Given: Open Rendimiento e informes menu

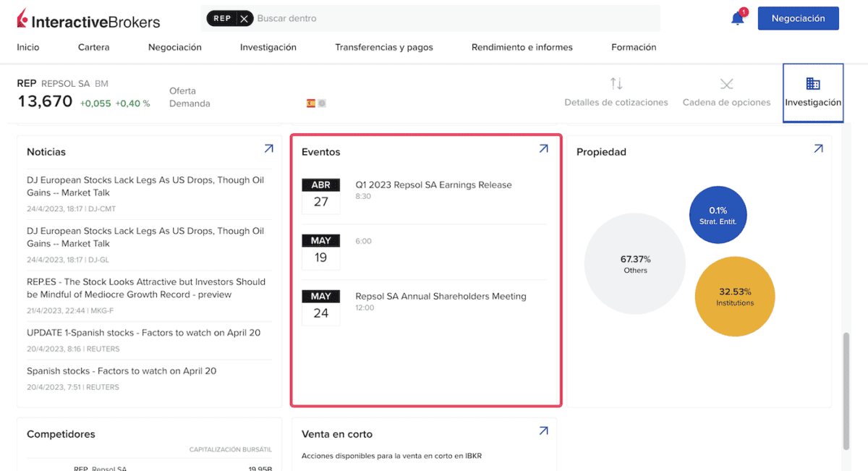Looking at the screenshot, I should [x=522, y=47].
